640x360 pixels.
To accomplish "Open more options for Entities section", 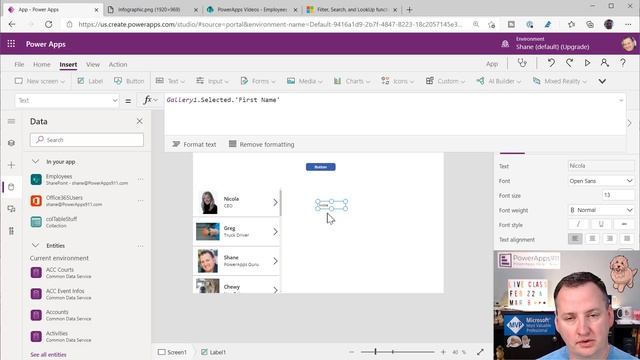I will pyautogui.click(x=140, y=246).
